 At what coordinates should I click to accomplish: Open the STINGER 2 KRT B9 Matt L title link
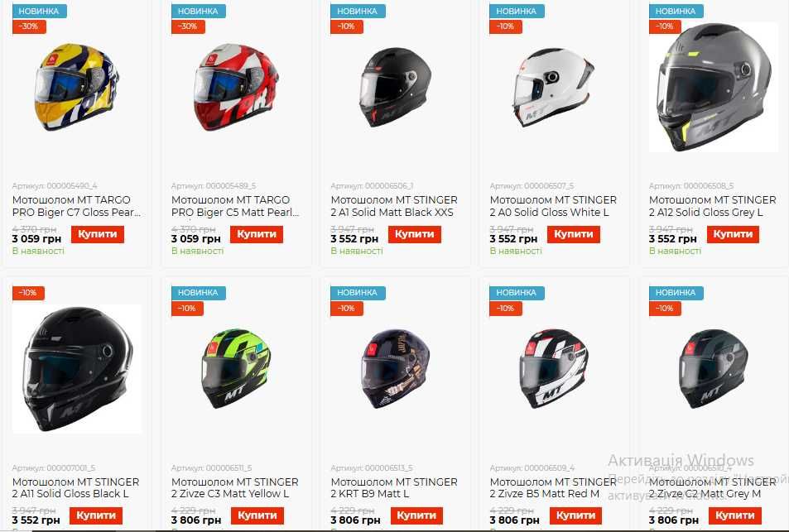pyautogui.click(x=394, y=488)
